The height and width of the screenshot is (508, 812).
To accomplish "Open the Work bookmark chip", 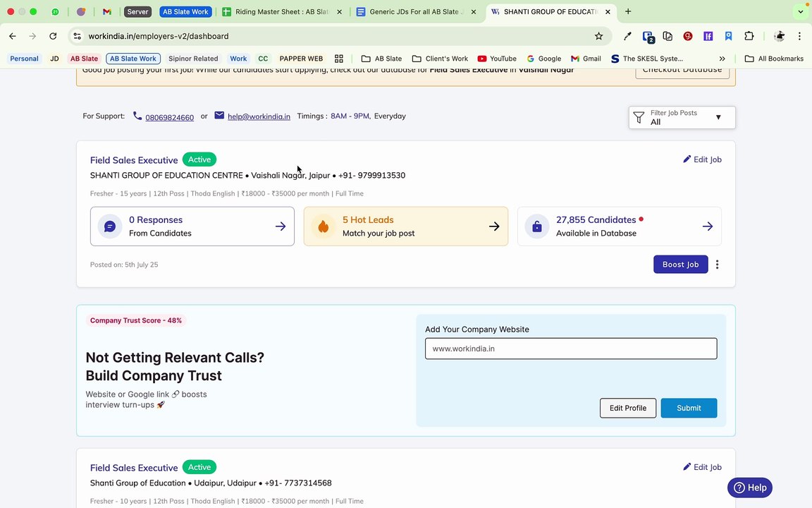I will (x=238, y=59).
